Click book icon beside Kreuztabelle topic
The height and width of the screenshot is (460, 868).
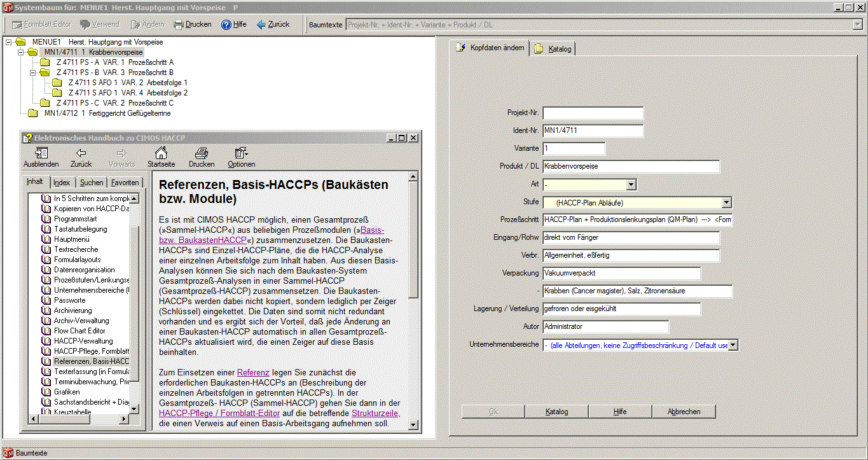[46, 412]
